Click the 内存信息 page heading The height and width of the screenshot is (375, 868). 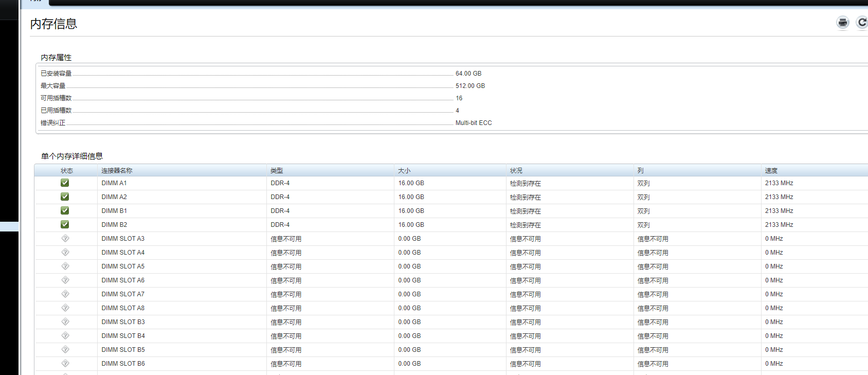(x=53, y=24)
